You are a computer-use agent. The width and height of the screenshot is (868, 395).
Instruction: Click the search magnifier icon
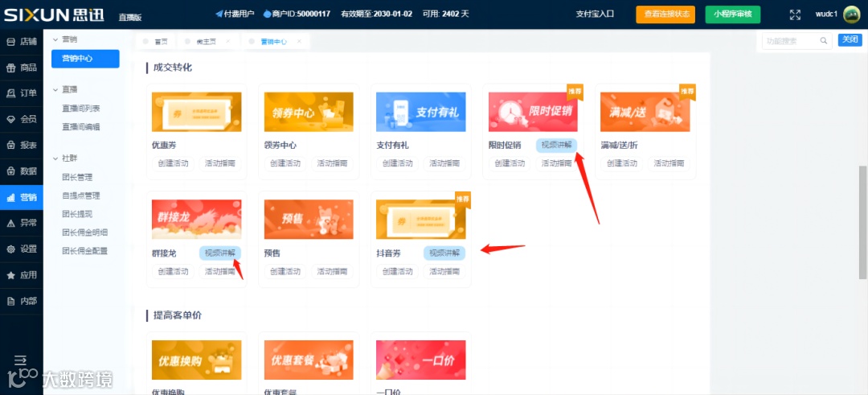coord(824,40)
